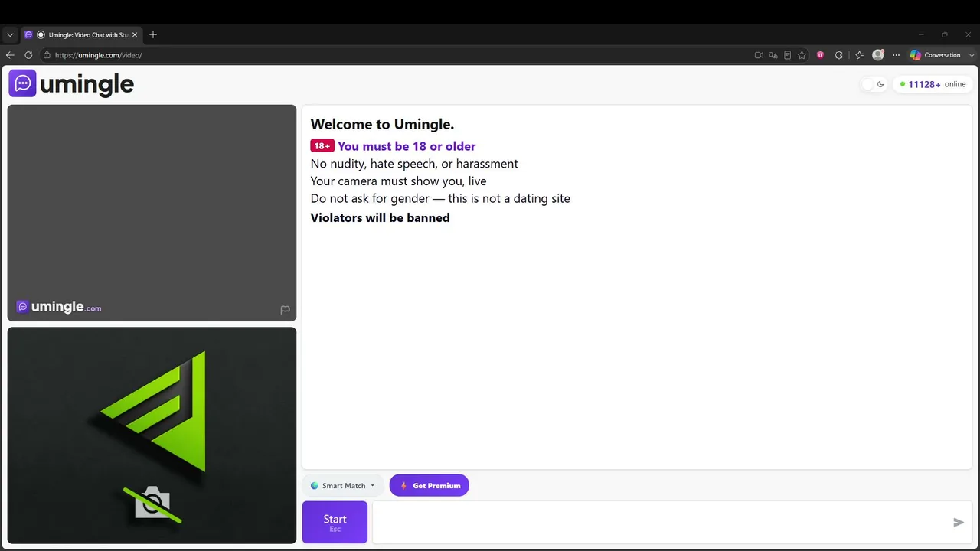Image resolution: width=980 pixels, height=551 pixels.
Task: Open the Copilot Conversation button
Action: pyautogui.click(x=935, y=55)
